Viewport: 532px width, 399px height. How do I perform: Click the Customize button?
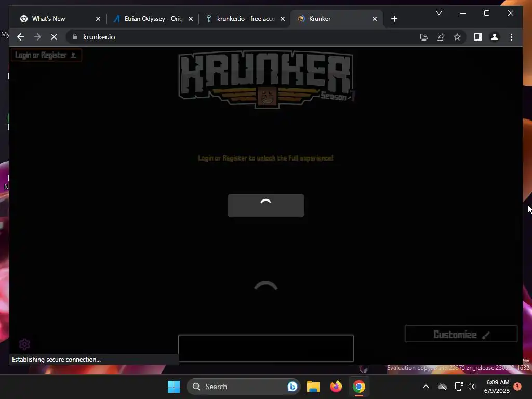click(461, 334)
